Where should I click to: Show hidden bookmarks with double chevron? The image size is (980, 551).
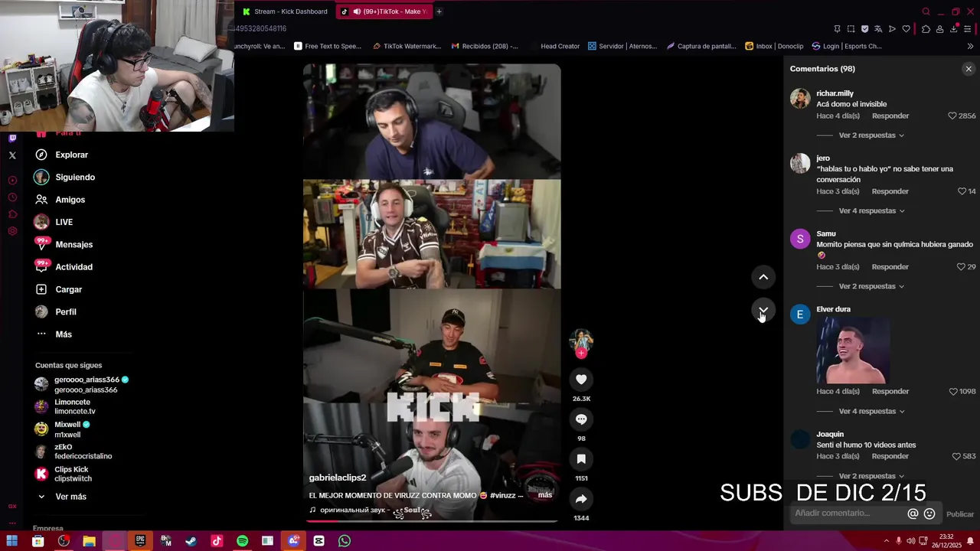tap(970, 46)
